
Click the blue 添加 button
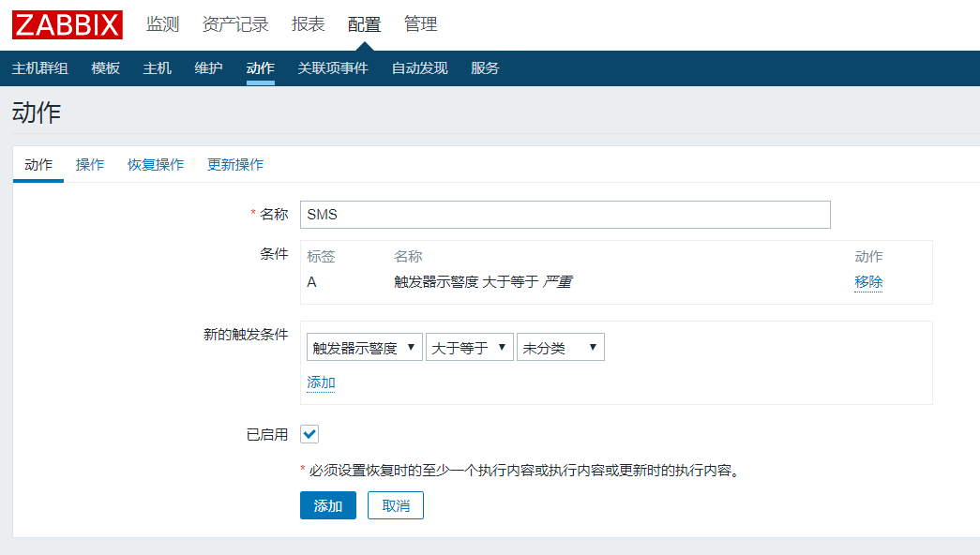point(328,505)
